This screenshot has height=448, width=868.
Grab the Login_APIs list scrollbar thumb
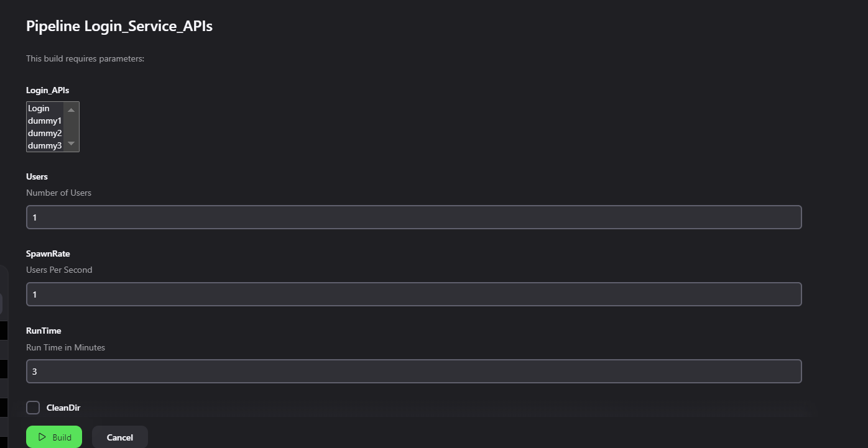coord(71,126)
